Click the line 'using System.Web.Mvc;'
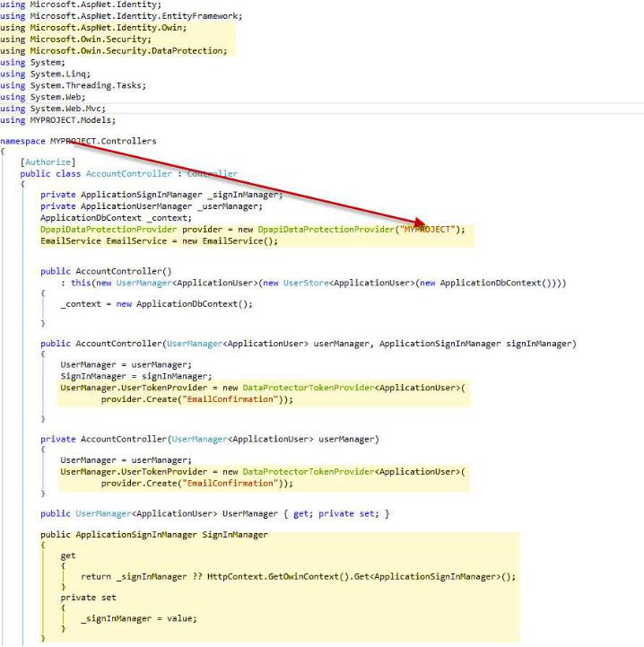The width and height of the screenshot is (644, 647). [53, 109]
